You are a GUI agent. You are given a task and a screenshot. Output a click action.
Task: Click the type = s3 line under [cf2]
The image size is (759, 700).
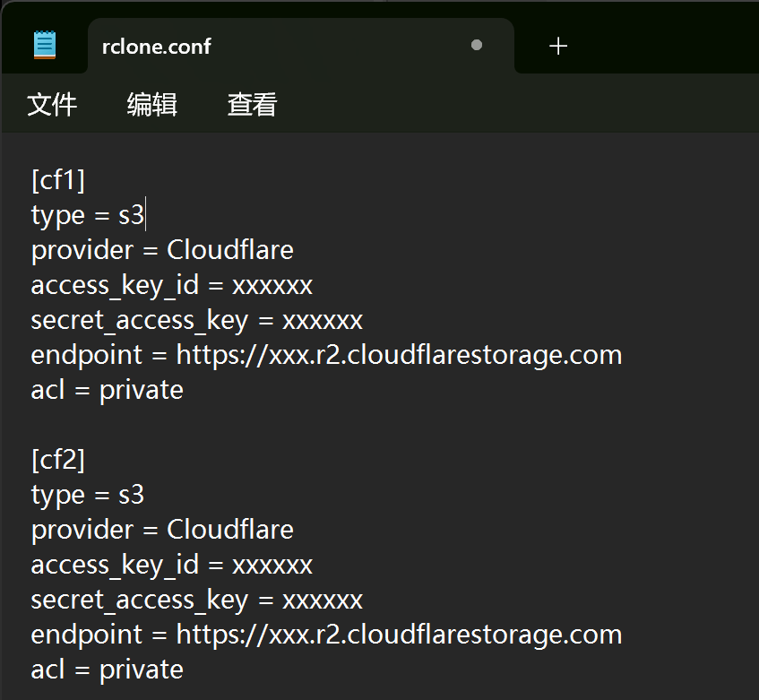click(x=87, y=495)
